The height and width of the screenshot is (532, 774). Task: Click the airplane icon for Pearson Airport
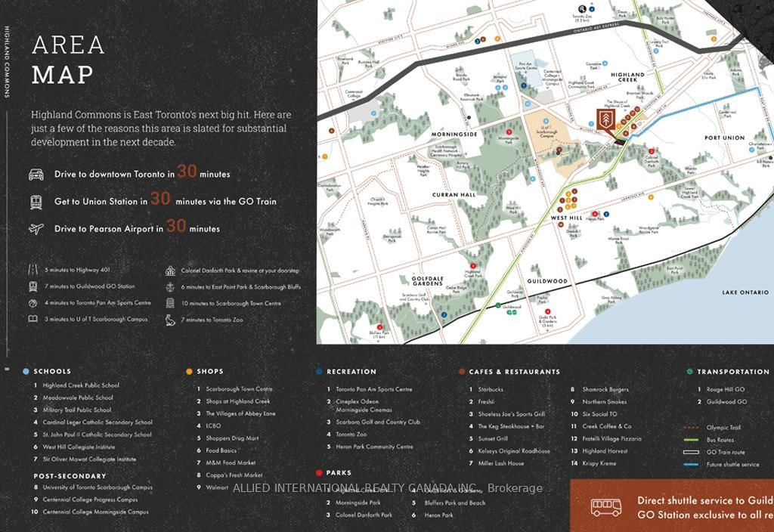pos(36,228)
